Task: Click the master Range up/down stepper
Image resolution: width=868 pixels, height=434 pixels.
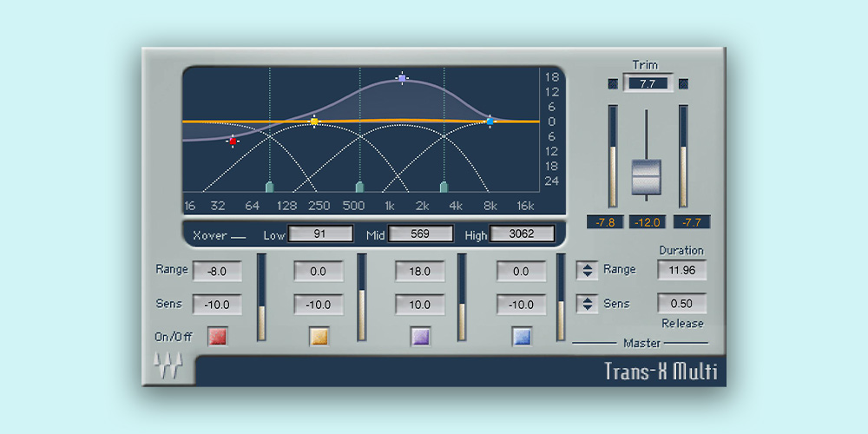Action: 588,271
